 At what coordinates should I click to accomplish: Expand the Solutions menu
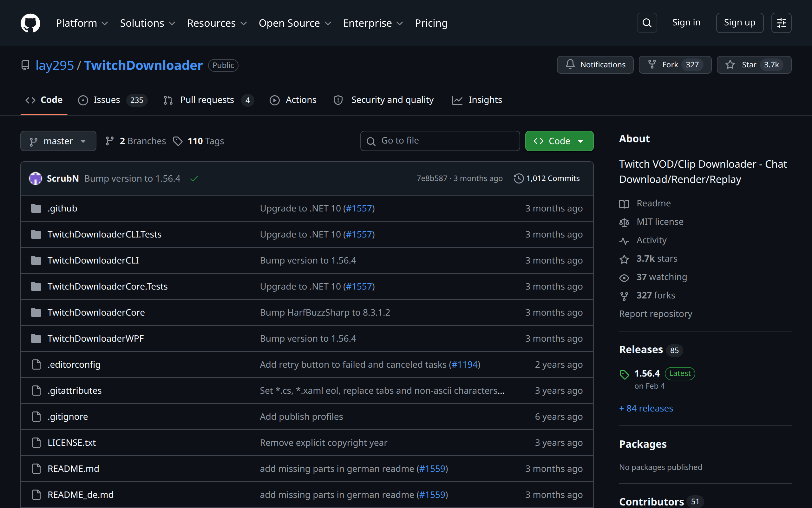tap(147, 23)
